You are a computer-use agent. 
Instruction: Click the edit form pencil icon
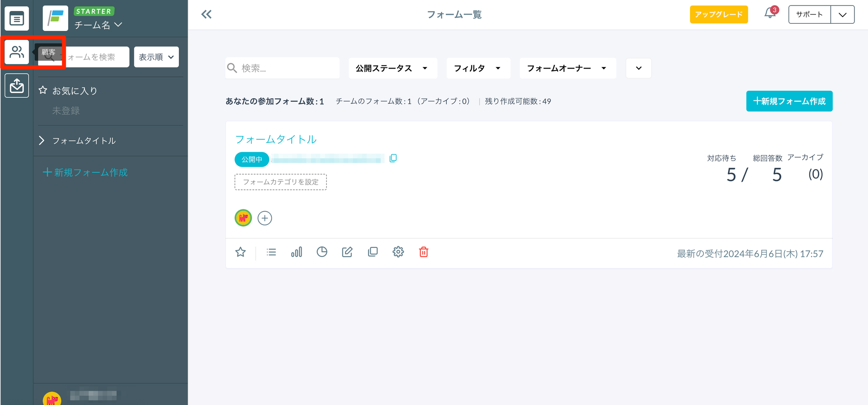coord(347,252)
